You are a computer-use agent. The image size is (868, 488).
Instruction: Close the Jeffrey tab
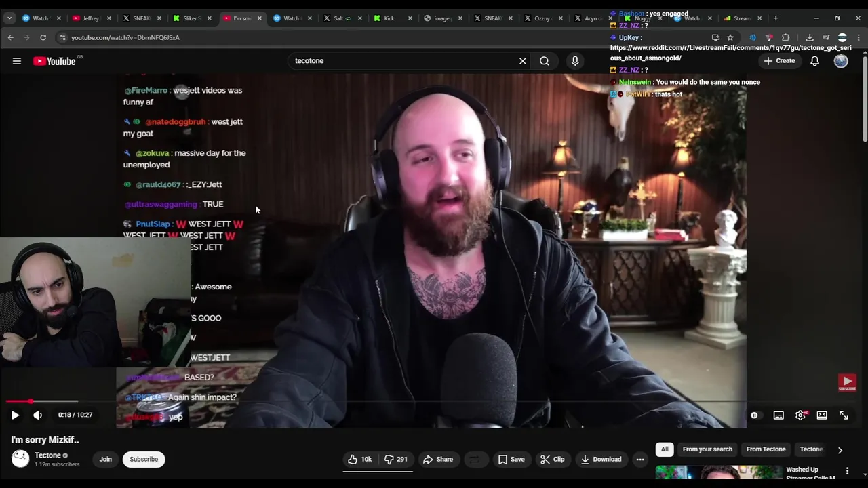coord(108,18)
